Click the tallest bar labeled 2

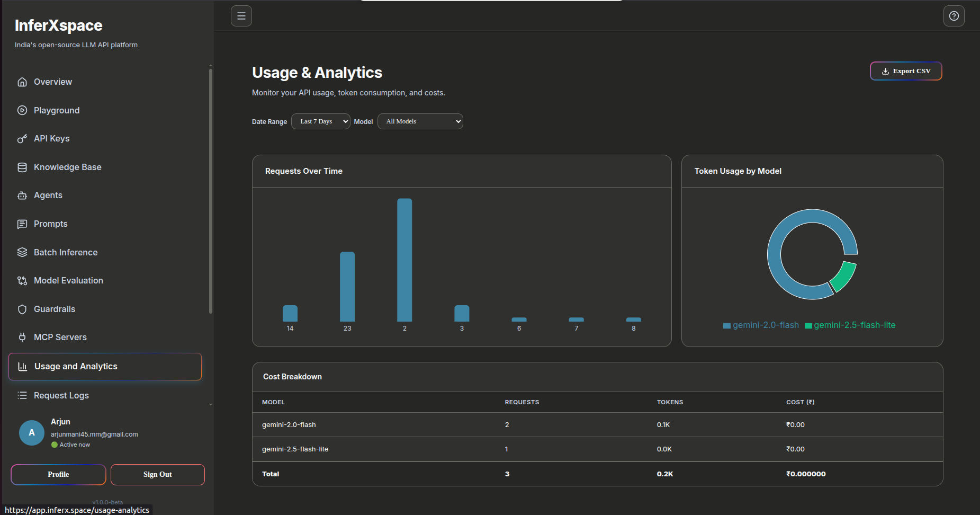pyautogui.click(x=404, y=260)
